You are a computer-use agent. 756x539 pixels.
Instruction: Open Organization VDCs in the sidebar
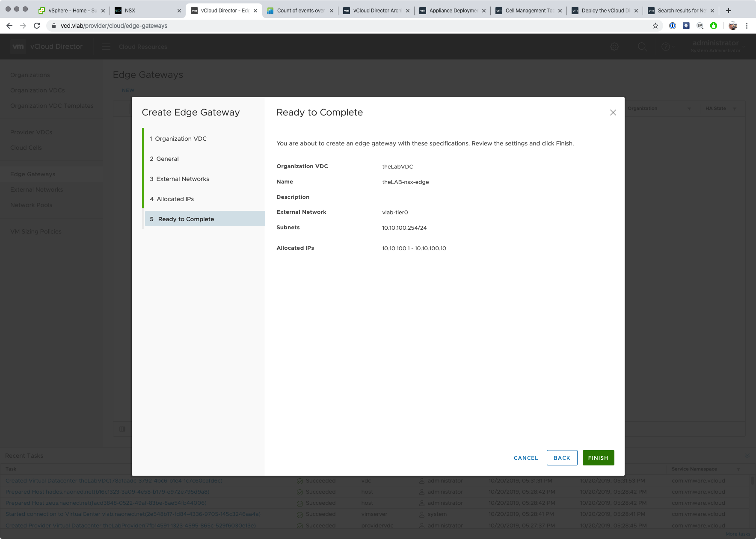pyautogui.click(x=38, y=90)
